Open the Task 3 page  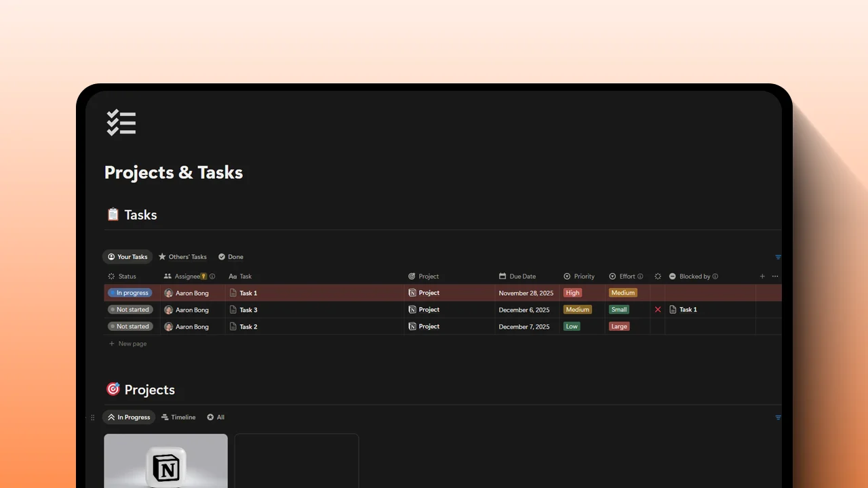tap(248, 310)
